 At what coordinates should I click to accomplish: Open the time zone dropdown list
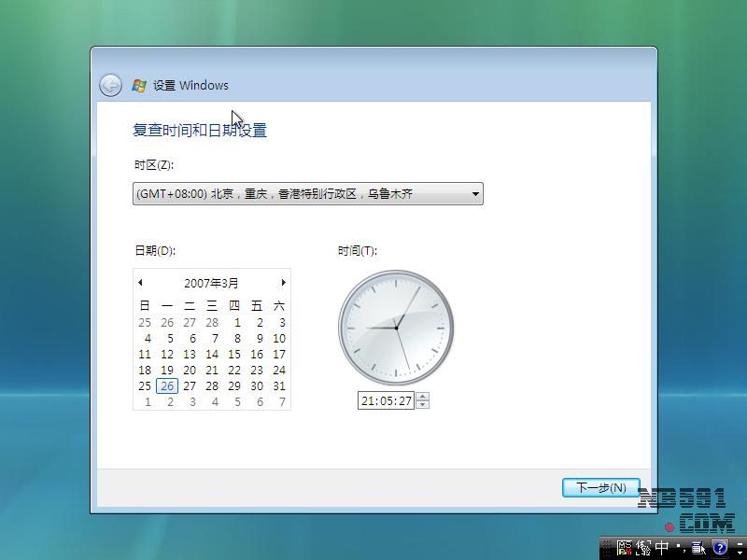point(475,194)
